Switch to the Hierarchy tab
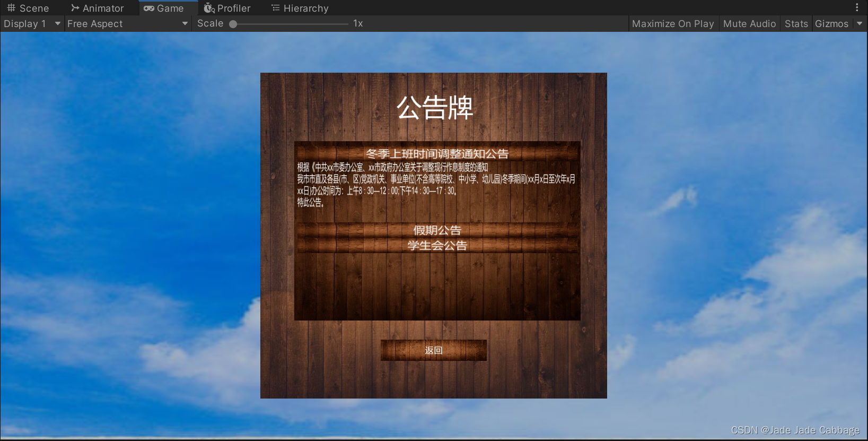Viewport: 868px width, 441px height. (300, 8)
